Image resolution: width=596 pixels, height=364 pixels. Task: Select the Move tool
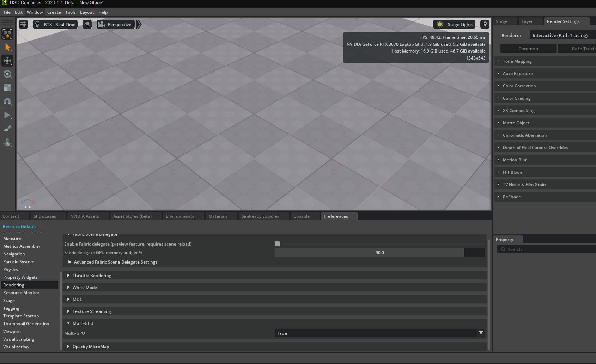(x=7, y=61)
